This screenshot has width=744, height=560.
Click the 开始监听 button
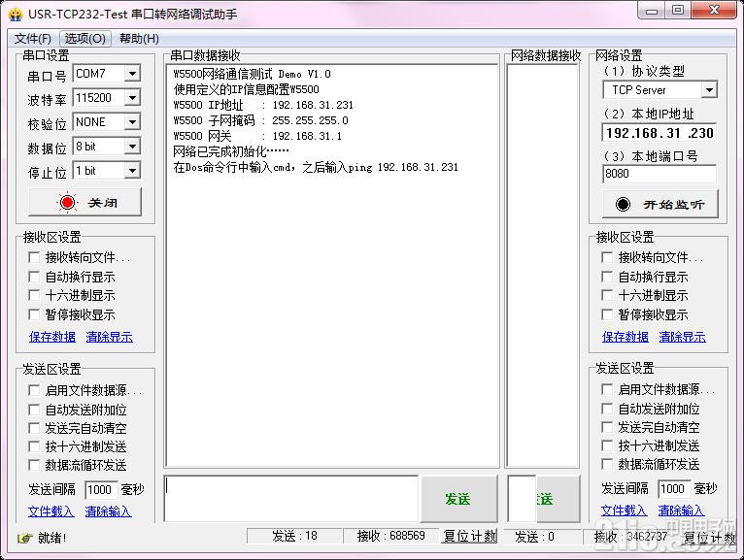(660, 205)
